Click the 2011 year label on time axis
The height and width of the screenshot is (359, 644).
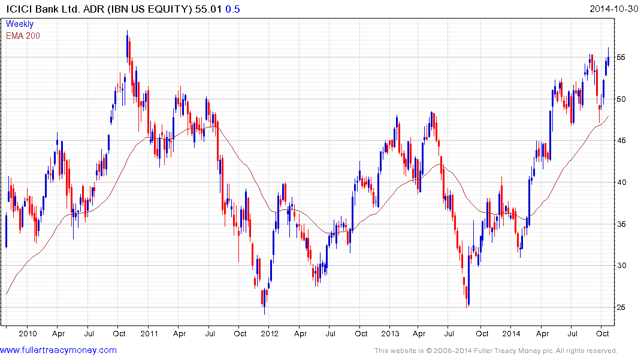149,333
